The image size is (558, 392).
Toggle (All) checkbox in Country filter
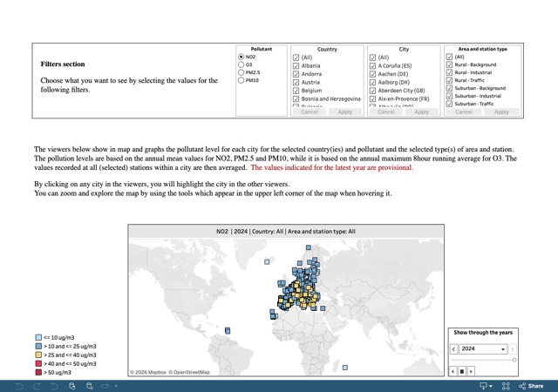coord(296,57)
